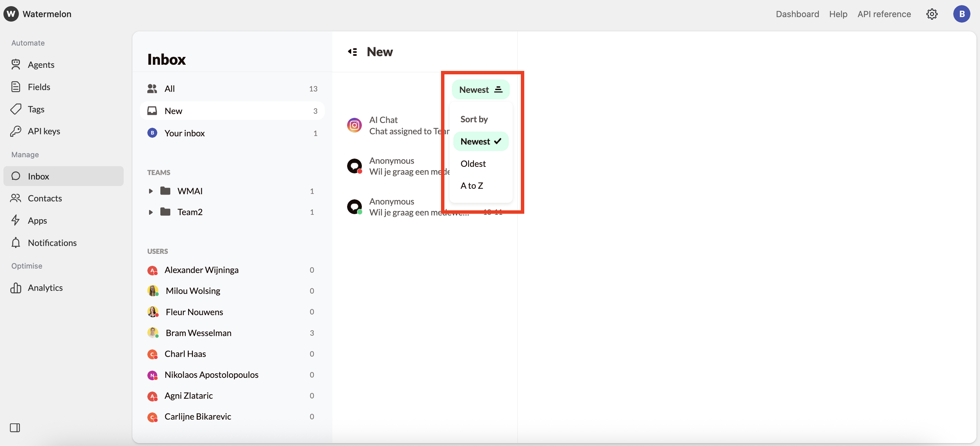Select Oldest from the sort menu
The image size is (980, 446).
pos(473,163)
